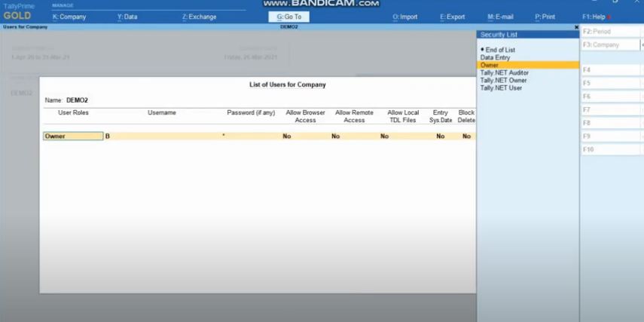
Task: Click the User Roles field showing Owner
Action: point(73,136)
